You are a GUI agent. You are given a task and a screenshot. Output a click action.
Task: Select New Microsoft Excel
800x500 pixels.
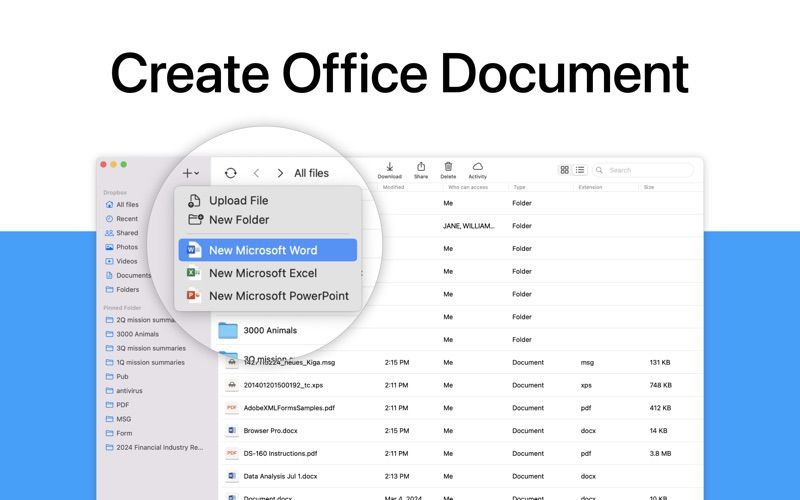(267, 273)
